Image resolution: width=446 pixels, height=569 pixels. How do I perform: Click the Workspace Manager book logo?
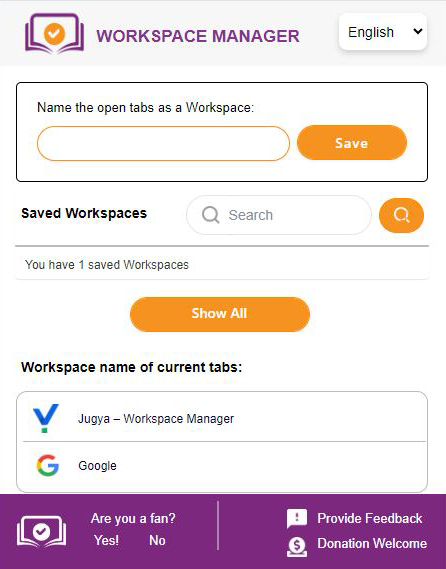54,33
